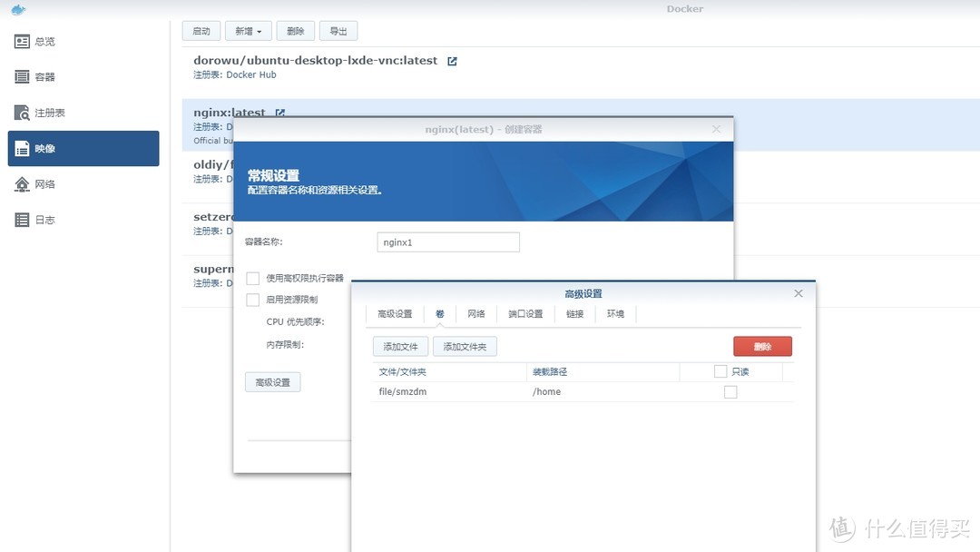This screenshot has height=552, width=980.
Task: Click the red 删除 button in volume tab
Action: click(762, 346)
